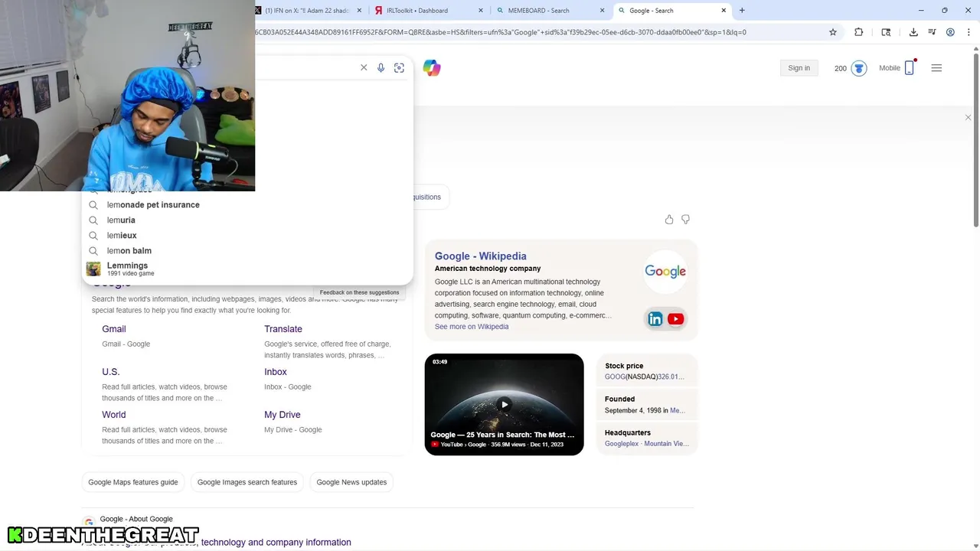Image resolution: width=980 pixels, height=551 pixels.
Task: Close the Google - Search tab
Action: click(x=724, y=11)
